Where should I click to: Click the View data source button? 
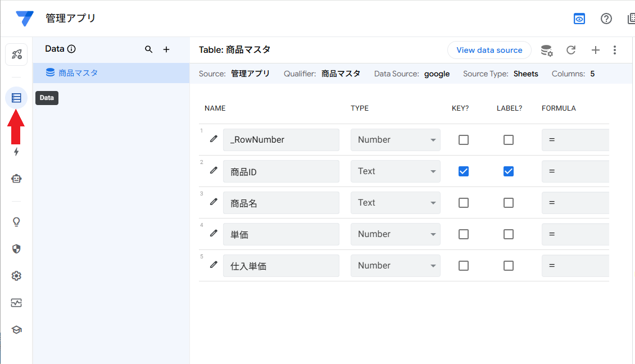click(489, 50)
